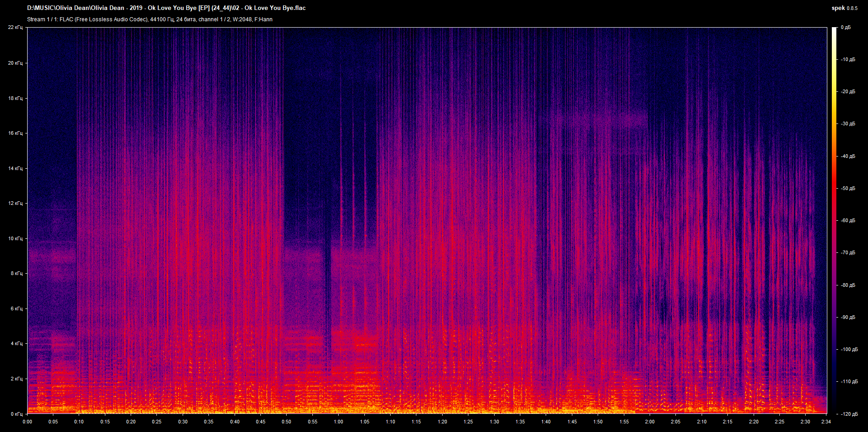
Task: Pick the 1:25 time axis label
Action: pos(468,422)
